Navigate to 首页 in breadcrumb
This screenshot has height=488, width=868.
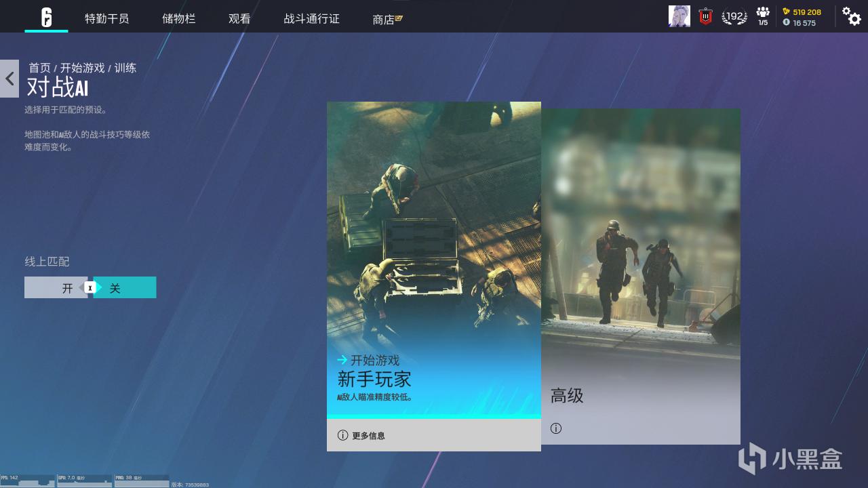click(39, 68)
